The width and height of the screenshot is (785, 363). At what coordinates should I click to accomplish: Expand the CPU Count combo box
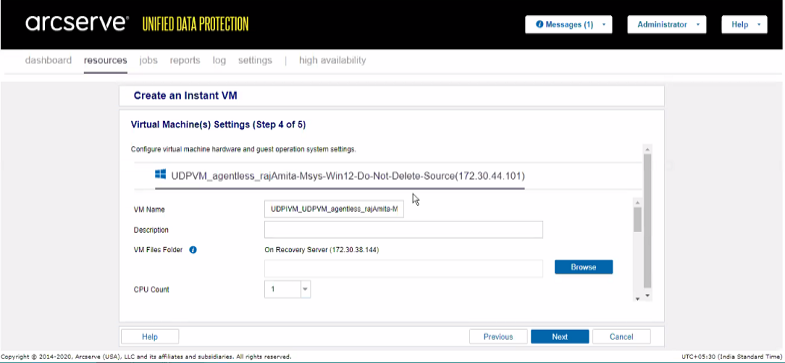tap(305, 289)
